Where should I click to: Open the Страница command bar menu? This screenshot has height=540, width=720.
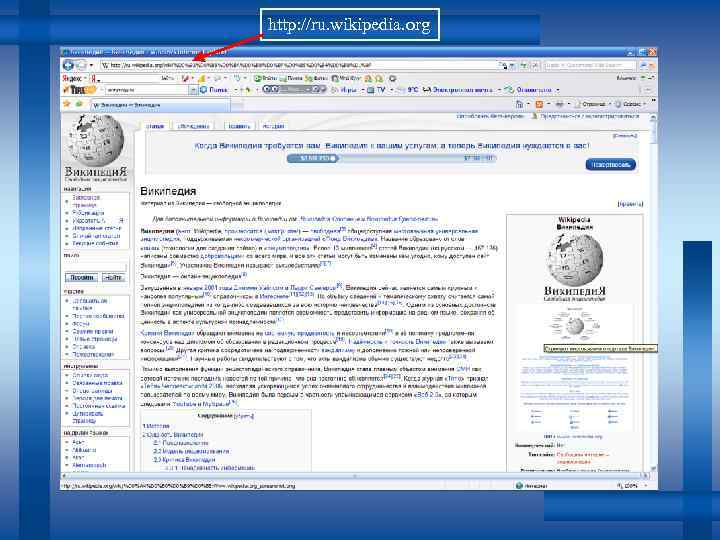click(x=593, y=104)
